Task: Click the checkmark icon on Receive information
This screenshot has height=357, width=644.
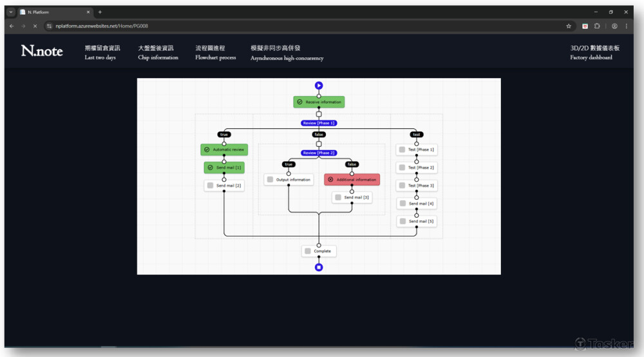Action: point(299,102)
